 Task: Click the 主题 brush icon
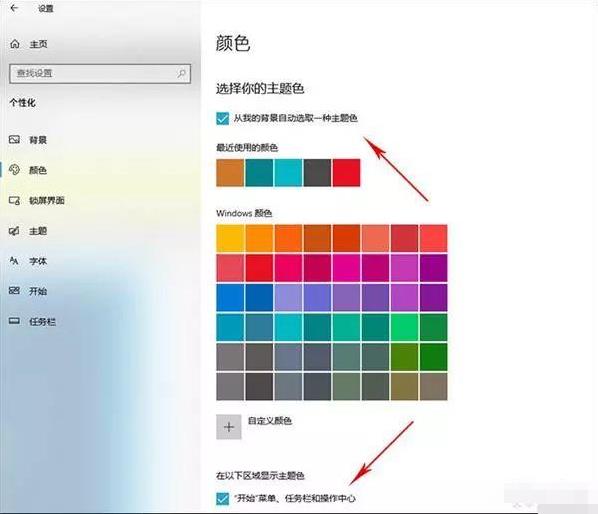pyautogui.click(x=14, y=231)
